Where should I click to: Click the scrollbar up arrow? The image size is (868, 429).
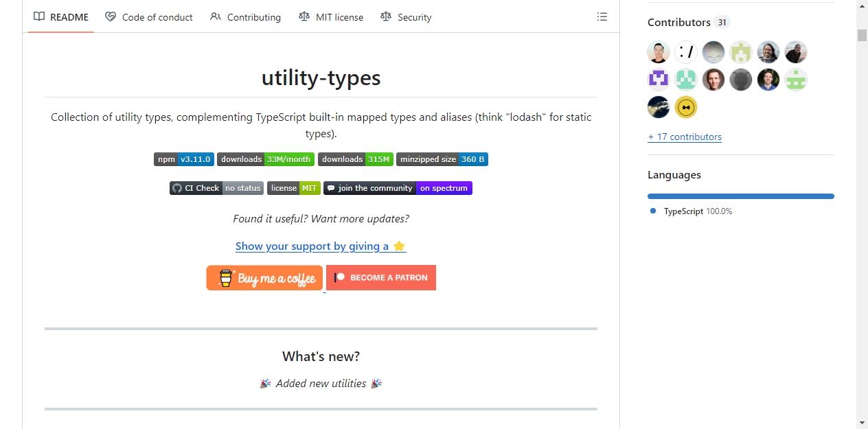click(x=862, y=6)
